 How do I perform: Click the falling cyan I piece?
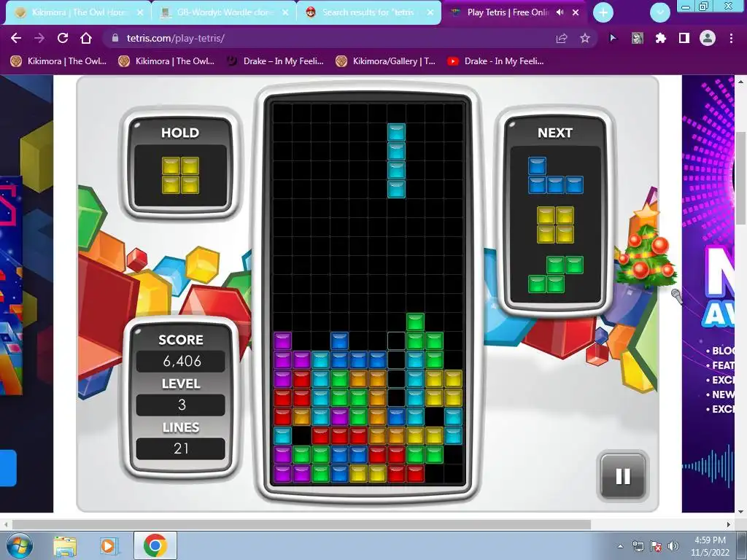pyautogui.click(x=396, y=161)
